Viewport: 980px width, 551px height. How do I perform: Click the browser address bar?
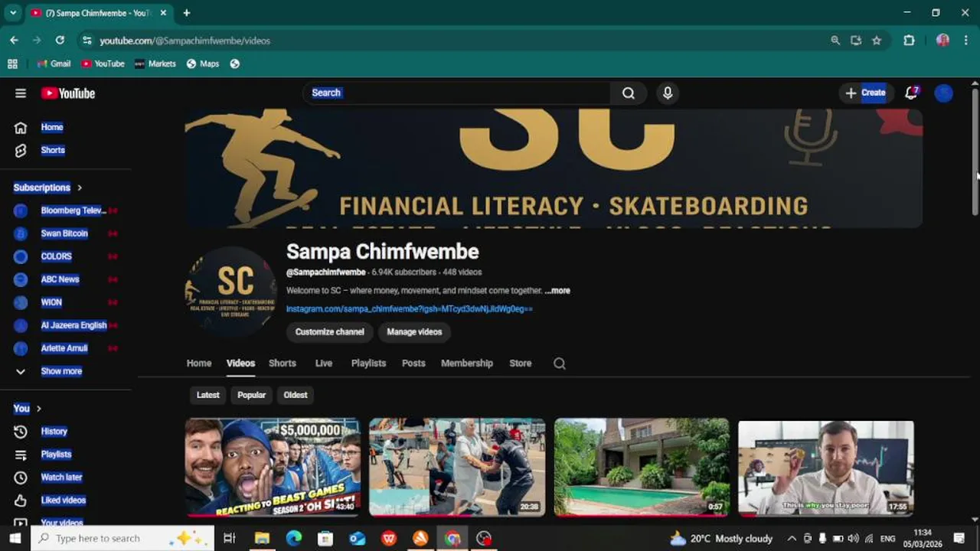[459, 41]
